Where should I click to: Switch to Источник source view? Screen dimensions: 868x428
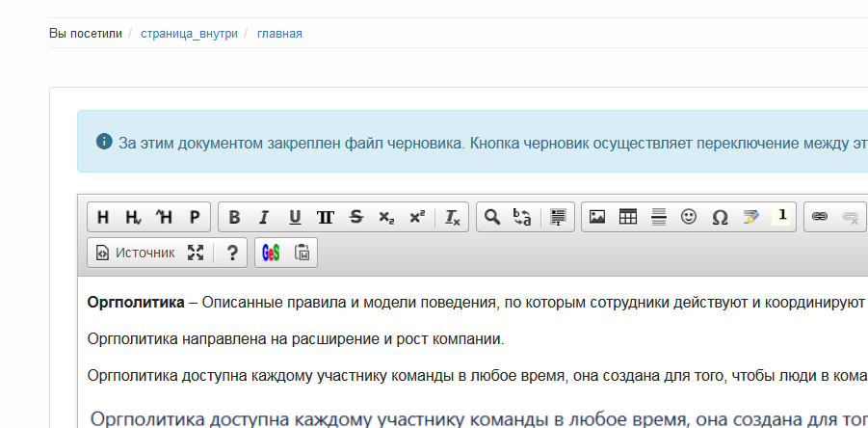click(x=135, y=253)
